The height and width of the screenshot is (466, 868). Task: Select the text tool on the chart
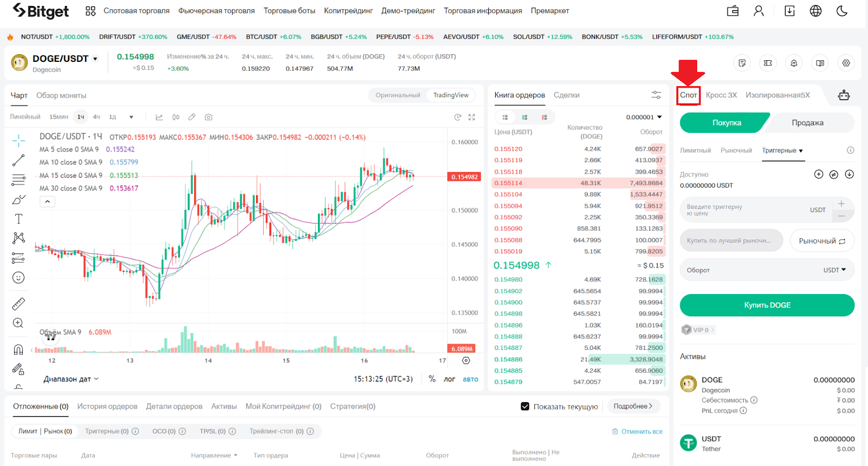pos(18,219)
